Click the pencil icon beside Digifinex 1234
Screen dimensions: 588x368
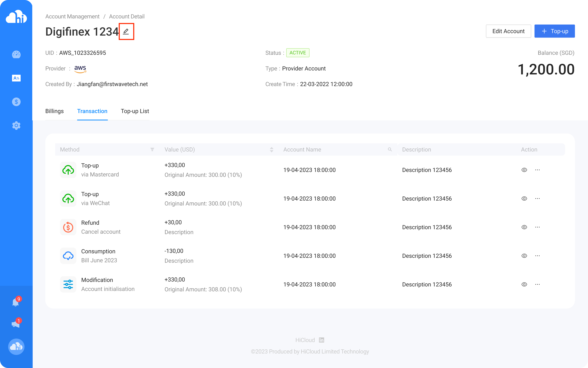coord(126,31)
